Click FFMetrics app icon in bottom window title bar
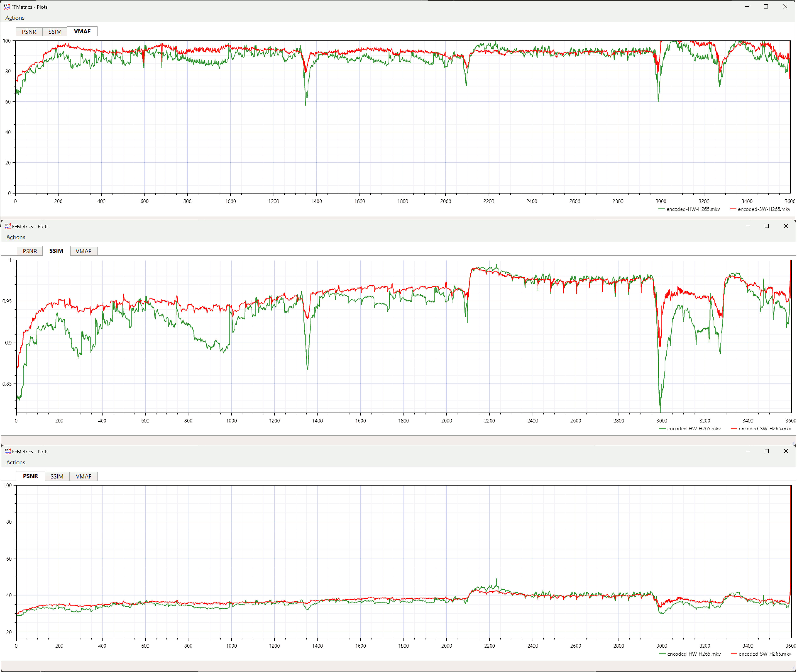The image size is (797, 672). click(8, 452)
